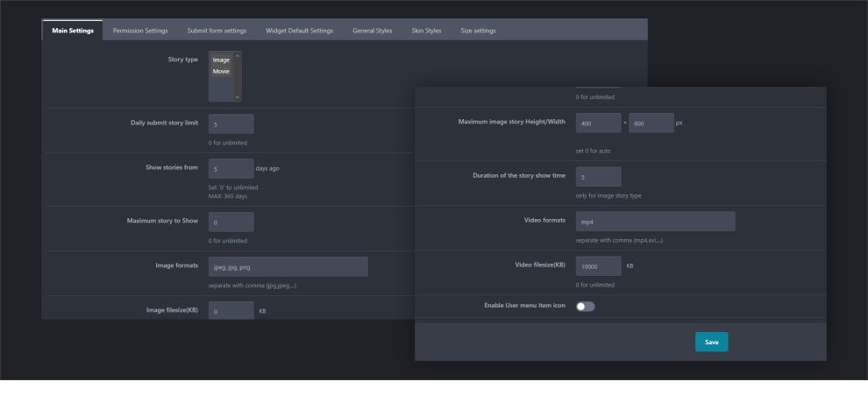This screenshot has width=868, height=403.
Task: Click the maximum image width field showing 600
Action: tap(651, 123)
